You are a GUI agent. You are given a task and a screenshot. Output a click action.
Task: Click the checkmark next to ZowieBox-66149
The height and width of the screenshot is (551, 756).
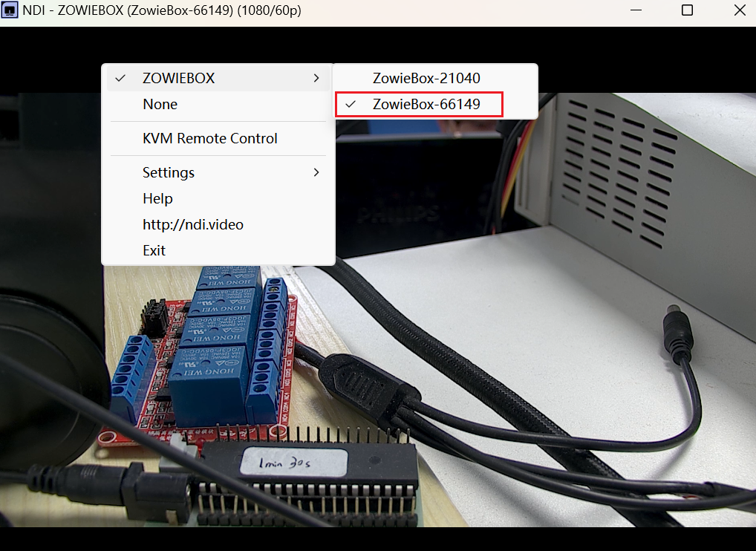tap(351, 105)
